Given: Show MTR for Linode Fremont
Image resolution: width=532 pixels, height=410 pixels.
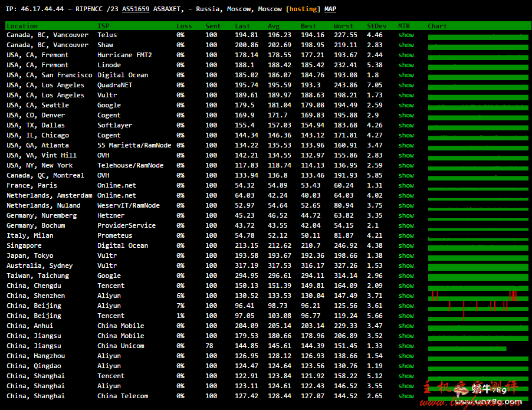Looking at the screenshot, I should tap(406, 65).
